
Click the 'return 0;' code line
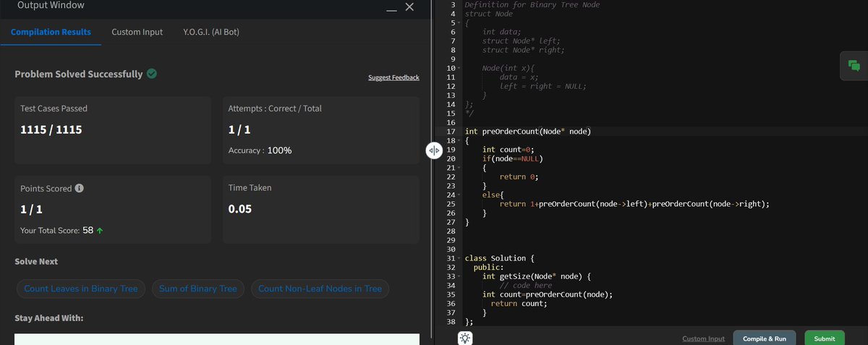[519, 176]
